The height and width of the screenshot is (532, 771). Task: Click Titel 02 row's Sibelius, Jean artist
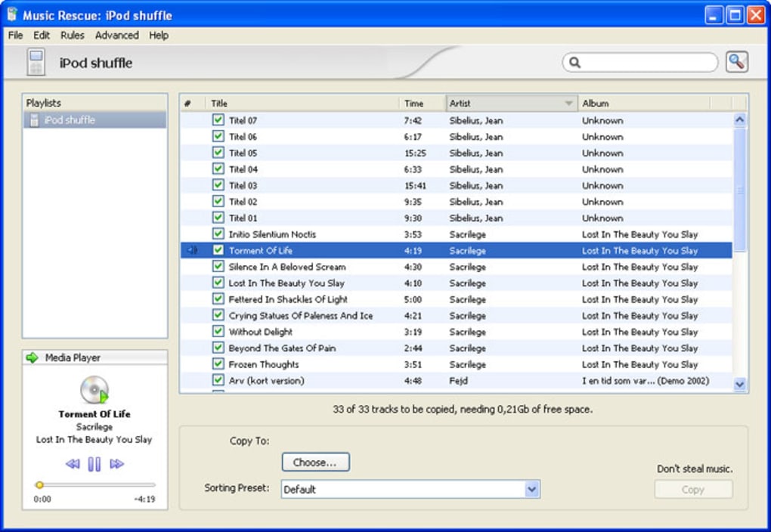476,202
